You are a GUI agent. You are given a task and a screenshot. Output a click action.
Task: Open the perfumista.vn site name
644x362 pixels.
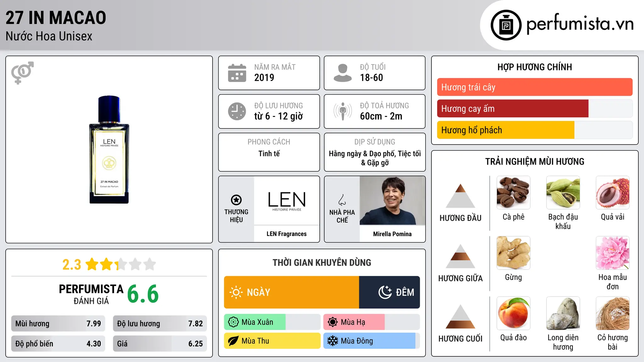pyautogui.click(x=580, y=24)
